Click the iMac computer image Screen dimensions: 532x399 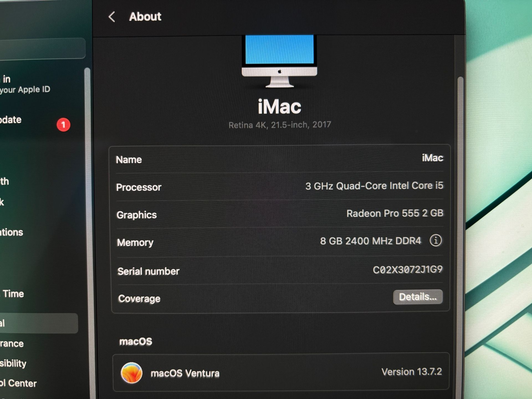pyautogui.click(x=279, y=61)
